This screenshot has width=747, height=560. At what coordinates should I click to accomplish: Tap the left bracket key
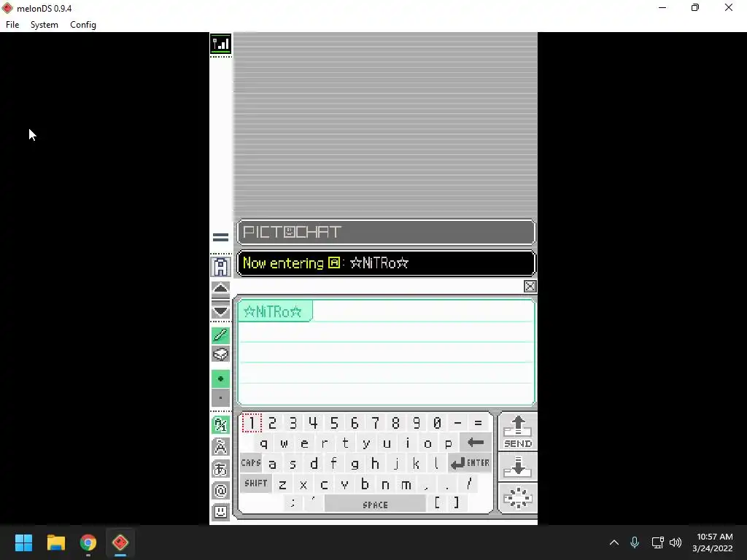(x=437, y=503)
